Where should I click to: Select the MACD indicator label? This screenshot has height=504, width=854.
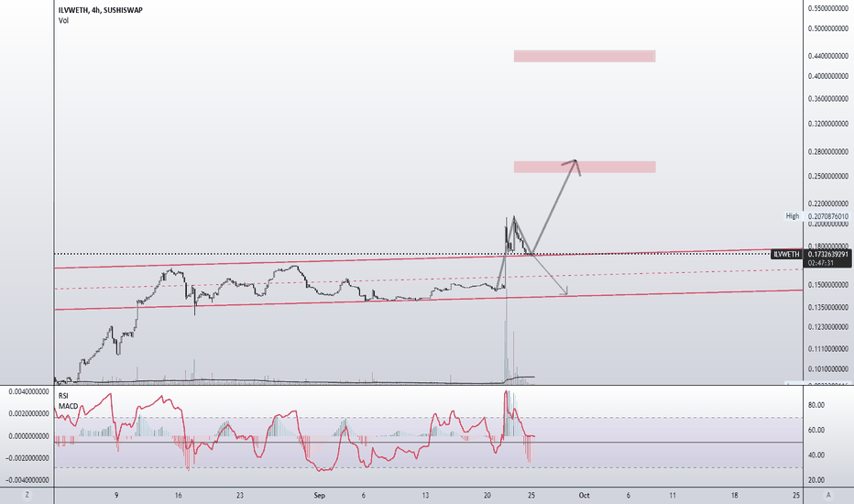[x=68, y=407]
